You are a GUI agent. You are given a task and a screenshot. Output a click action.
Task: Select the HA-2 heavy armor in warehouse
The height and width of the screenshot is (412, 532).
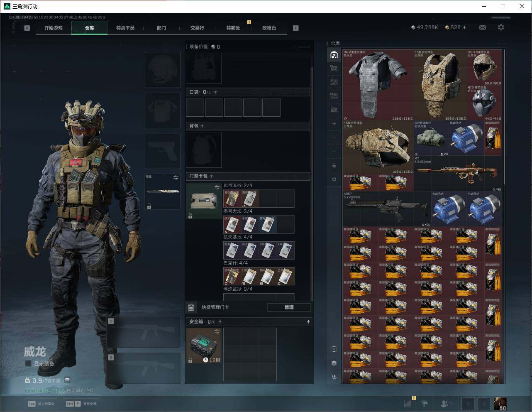tap(378, 85)
